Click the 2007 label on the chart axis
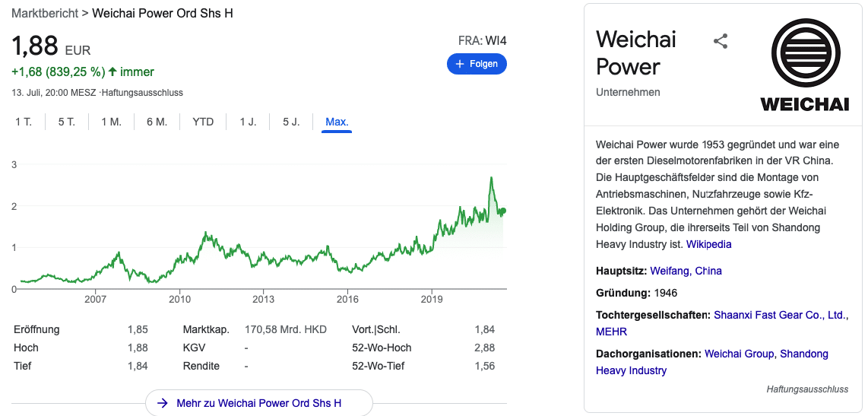Image resolution: width=868 pixels, height=416 pixels. click(x=95, y=300)
